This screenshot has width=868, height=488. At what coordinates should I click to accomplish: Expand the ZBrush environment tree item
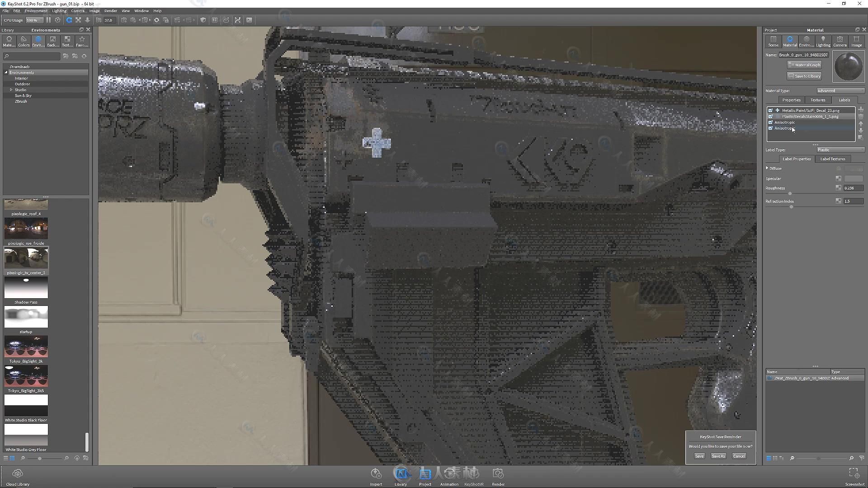(x=21, y=101)
